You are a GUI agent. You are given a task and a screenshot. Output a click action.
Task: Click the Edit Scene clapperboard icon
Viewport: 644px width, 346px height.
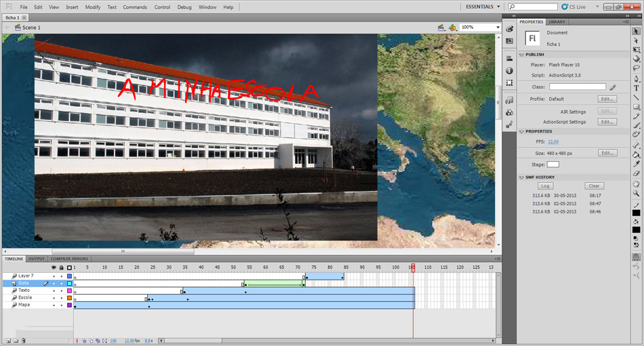(x=441, y=28)
